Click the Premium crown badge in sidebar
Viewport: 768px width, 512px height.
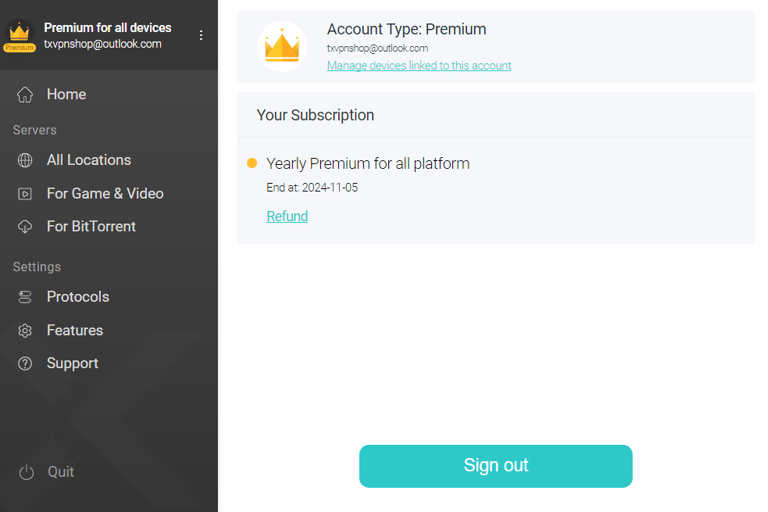[x=19, y=36]
